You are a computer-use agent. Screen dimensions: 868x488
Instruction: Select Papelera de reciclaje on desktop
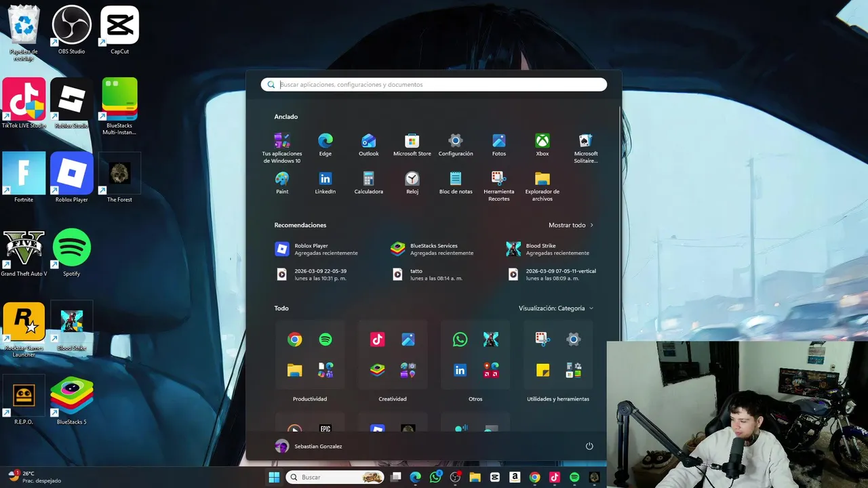[x=24, y=33]
